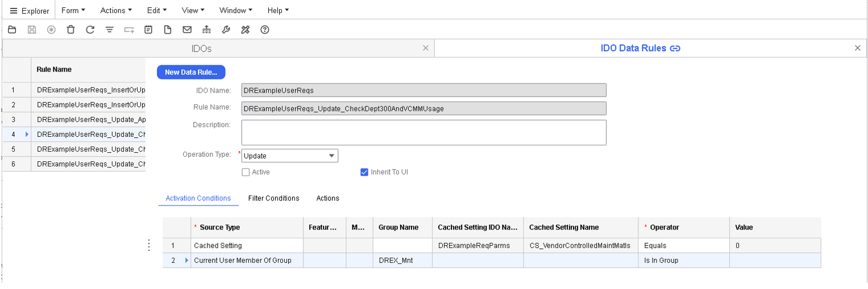Image resolution: width=868 pixels, height=289 pixels.
Task: Open the Edit menu
Action: pyautogui.click(x=157, y=10)
